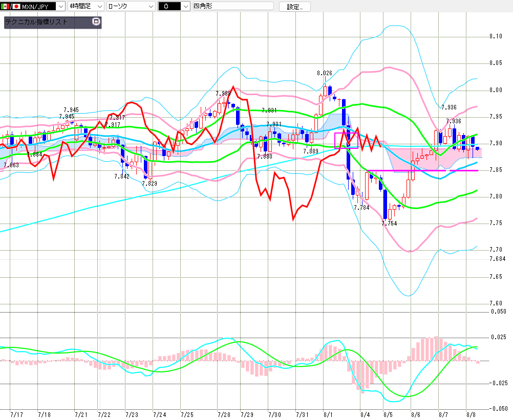Select the magenta rectangle drawn on the chart
The image size is (513, 420).
tap(347, 141)
